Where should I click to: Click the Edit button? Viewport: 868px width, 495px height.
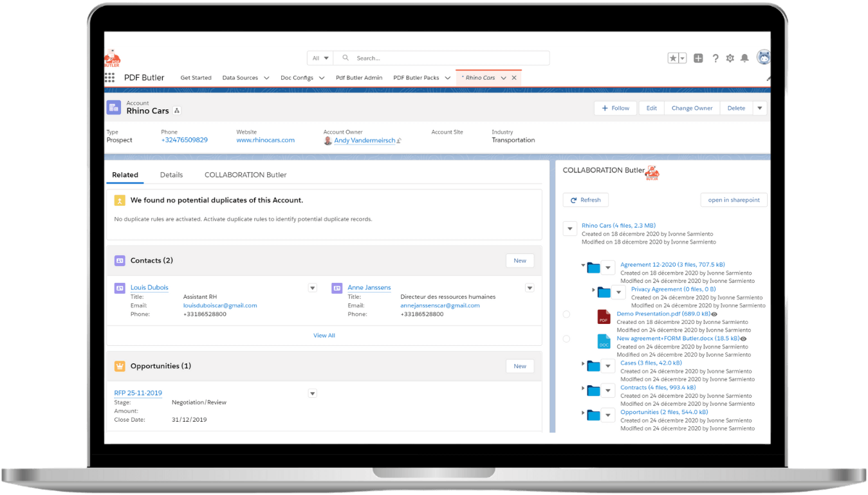click(651, 108)
